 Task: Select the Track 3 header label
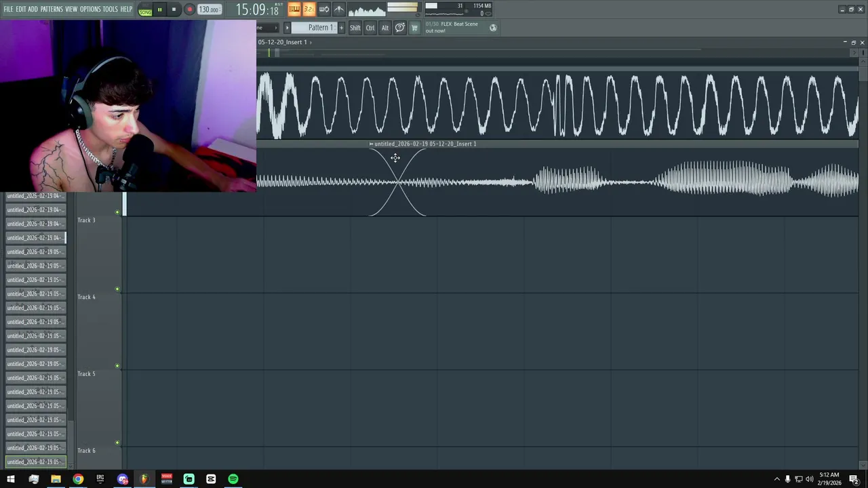pyautogui.click(x=86, y=220)
